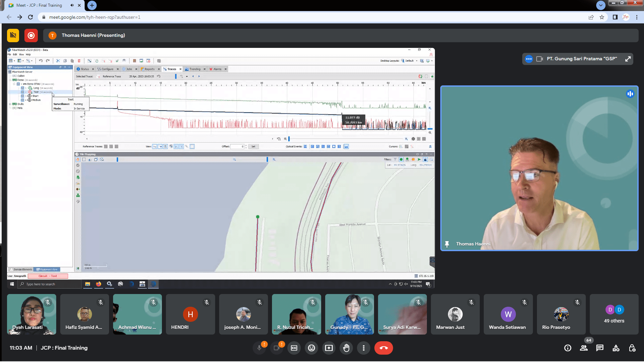This screenshot has height=362, width=644.
Task: Open the Meet activities shapes icon
Action: point(616,348)
